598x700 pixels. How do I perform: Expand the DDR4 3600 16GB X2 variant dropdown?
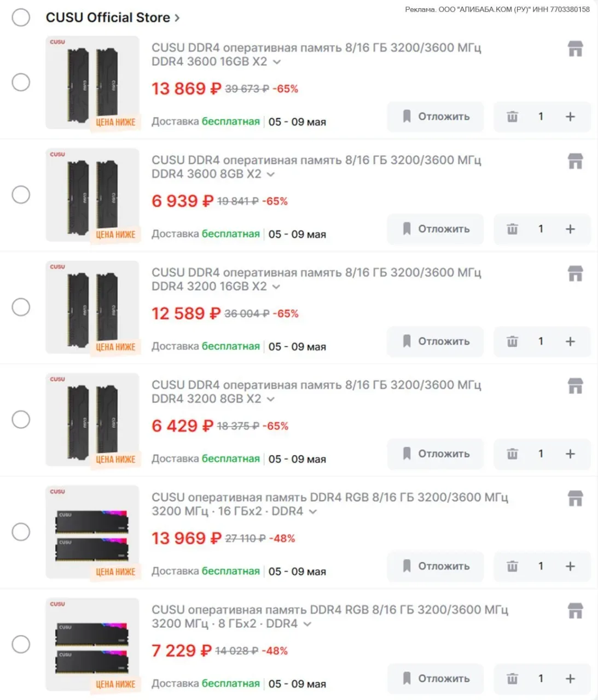(277, 62)
